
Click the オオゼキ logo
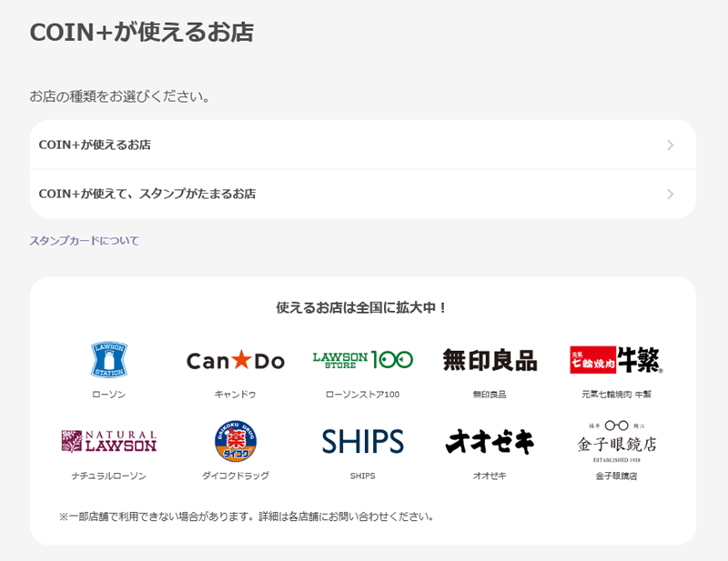coord(490,441)
